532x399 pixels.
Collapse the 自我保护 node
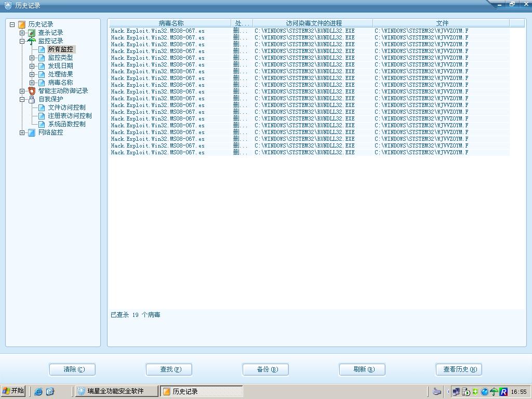pos(22,99)
